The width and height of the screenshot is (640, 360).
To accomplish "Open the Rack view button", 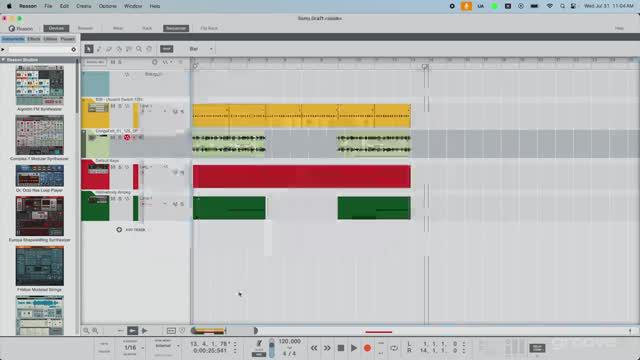I will tap(147, 28).
